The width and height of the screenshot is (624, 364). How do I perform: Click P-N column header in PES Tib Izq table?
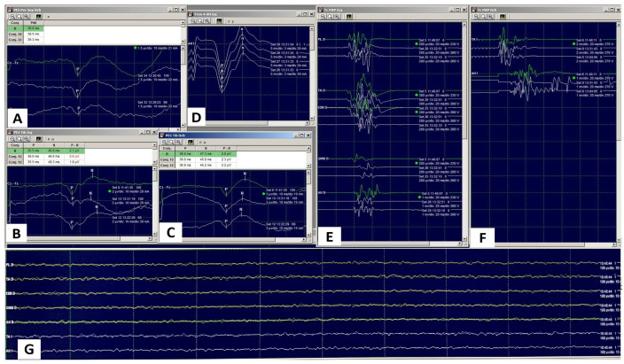(x=74, y=145)
